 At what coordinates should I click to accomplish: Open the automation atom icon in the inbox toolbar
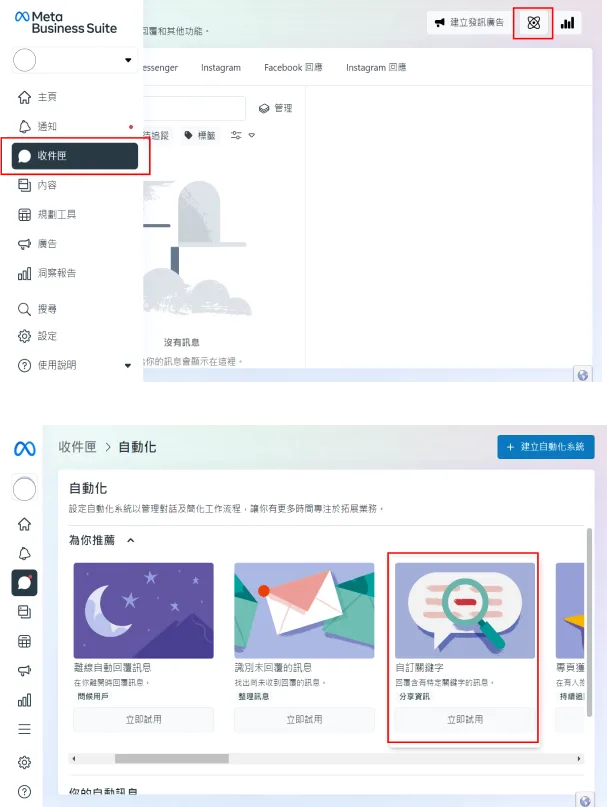click(x=533, y=23)
